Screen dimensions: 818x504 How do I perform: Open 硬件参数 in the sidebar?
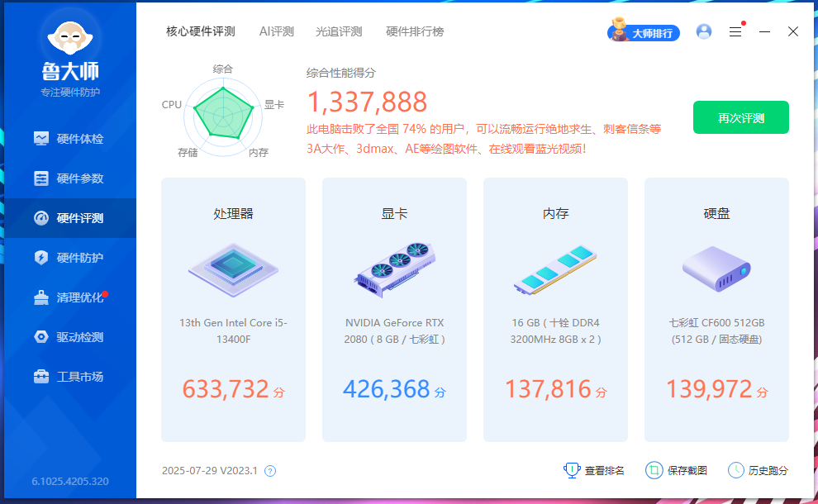(x=70, y=178)
